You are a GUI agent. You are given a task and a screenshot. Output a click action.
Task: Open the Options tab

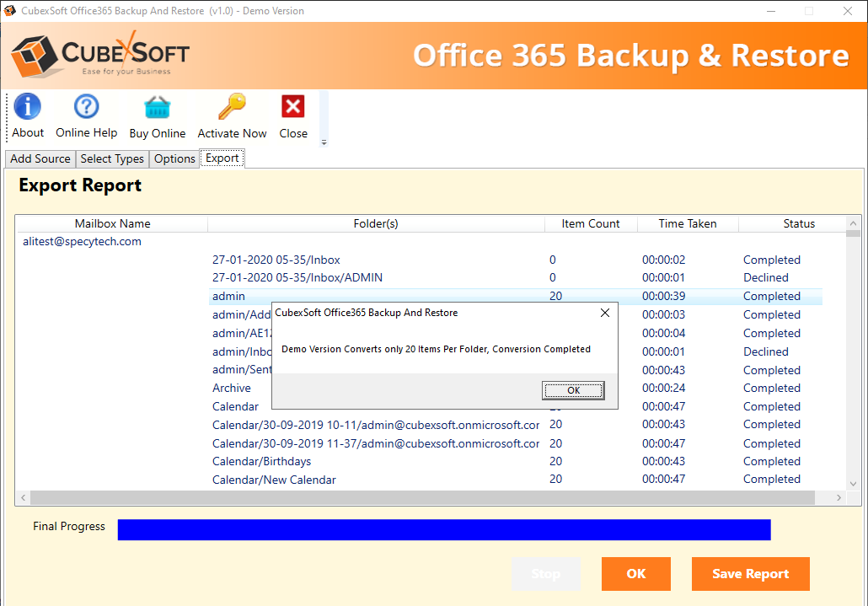(x=174, y=158)
